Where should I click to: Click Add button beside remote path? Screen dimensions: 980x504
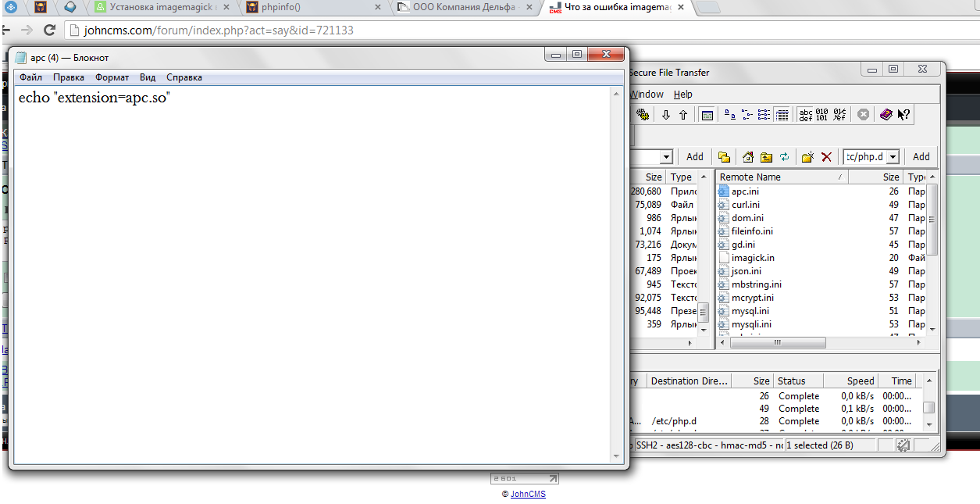(x=921, y=156)
